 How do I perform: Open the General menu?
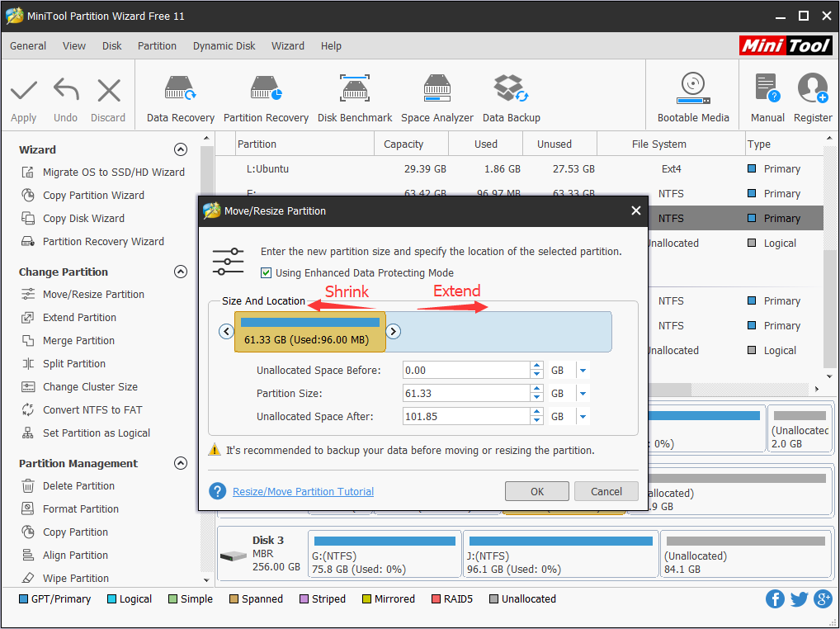tap(28, 46)
